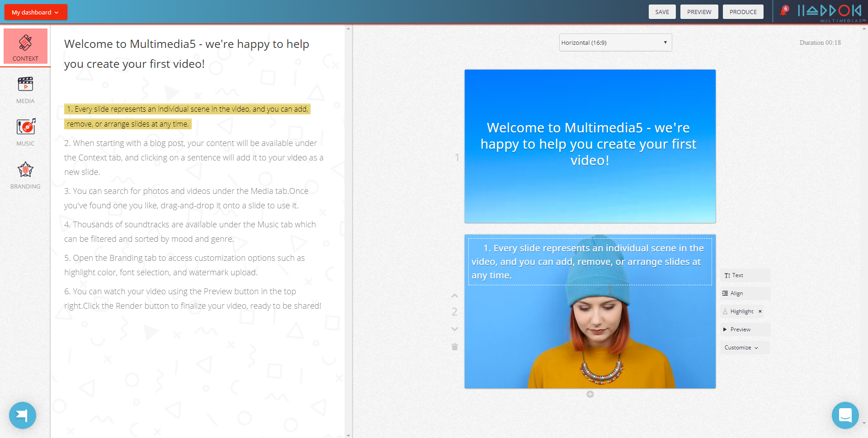Open the Context tab
Viewport: 868px width, 438px height.
25,46
